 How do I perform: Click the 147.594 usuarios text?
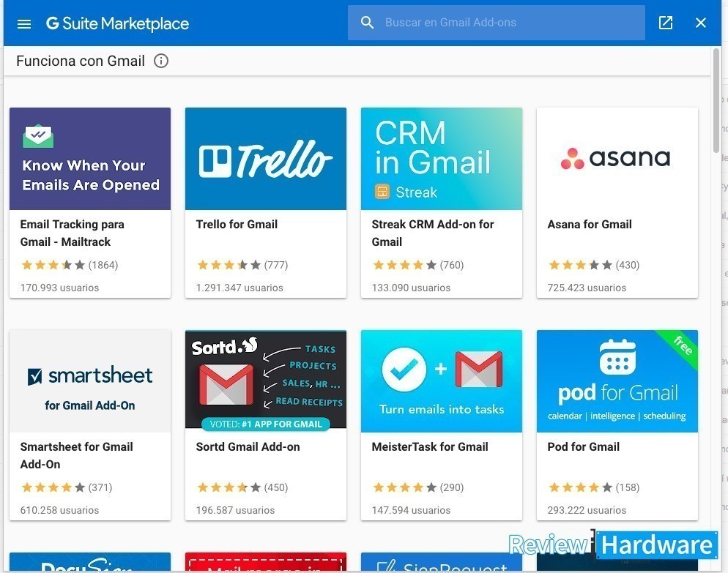pos(411,510)
